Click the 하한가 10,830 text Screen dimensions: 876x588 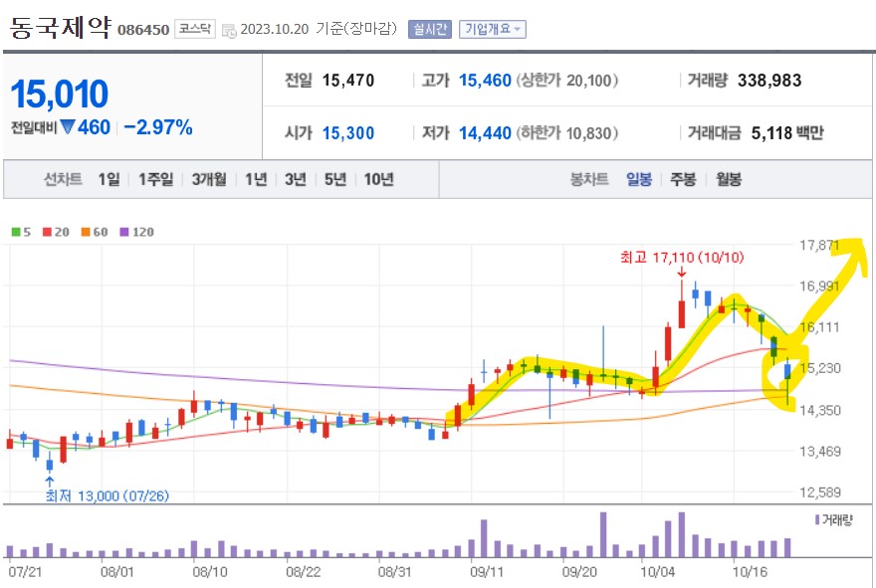click(567, 133)
